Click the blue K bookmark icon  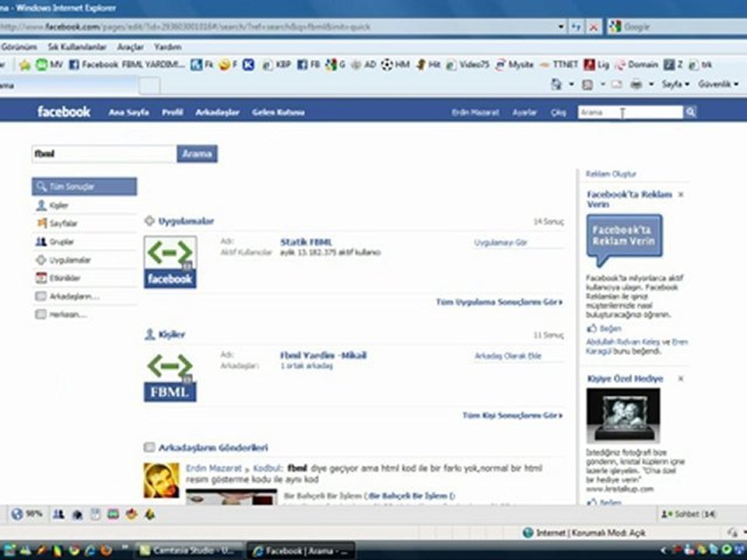click(x=248, y=65)
